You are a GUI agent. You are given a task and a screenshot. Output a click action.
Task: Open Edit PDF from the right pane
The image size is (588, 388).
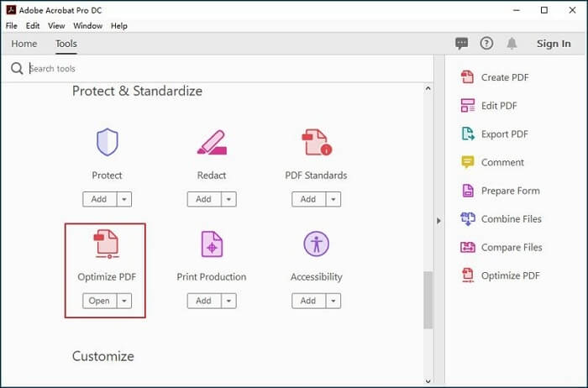489,106
